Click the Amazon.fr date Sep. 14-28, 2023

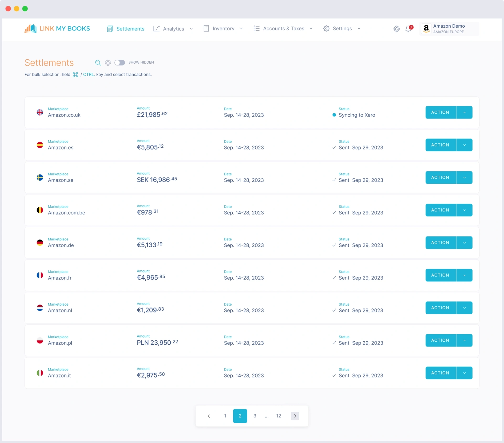tap(244, 278)
